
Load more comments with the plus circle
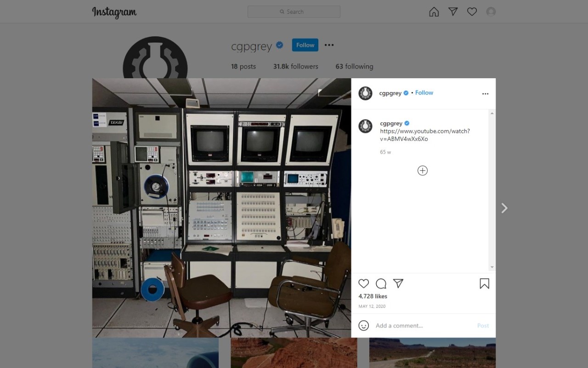[423, 171]
